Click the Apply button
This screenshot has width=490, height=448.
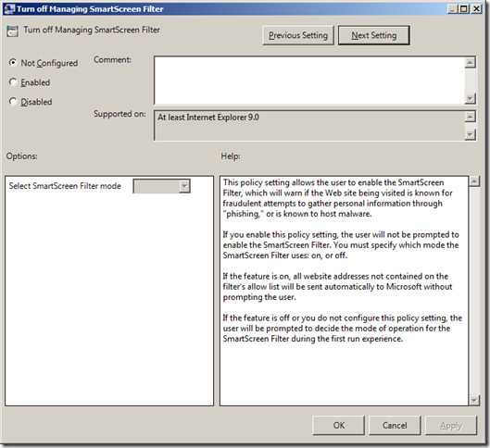click(451, 425)
